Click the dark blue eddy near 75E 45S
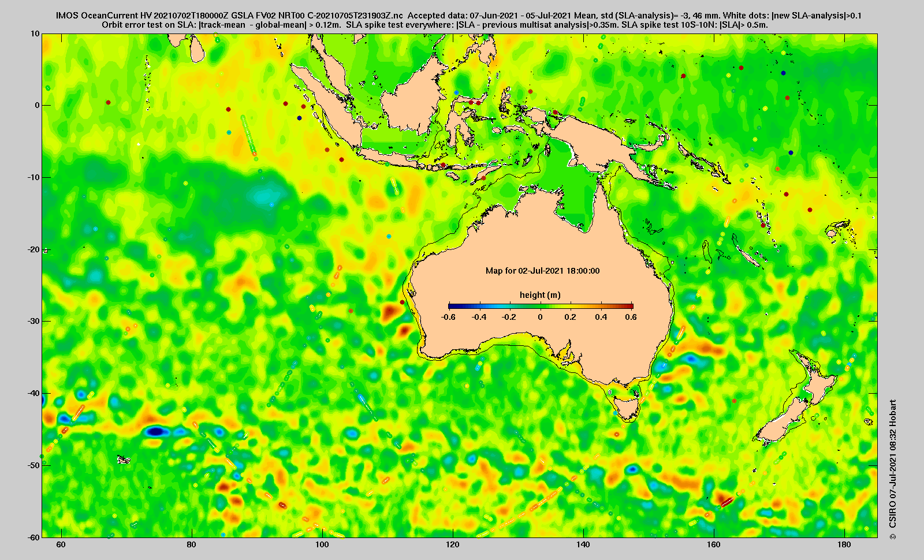 point(156,431)
